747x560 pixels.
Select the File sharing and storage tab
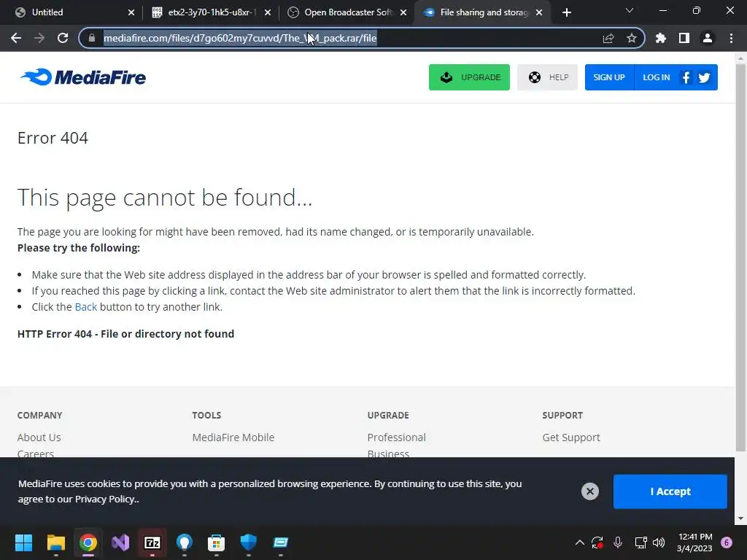tap(483, 12)
